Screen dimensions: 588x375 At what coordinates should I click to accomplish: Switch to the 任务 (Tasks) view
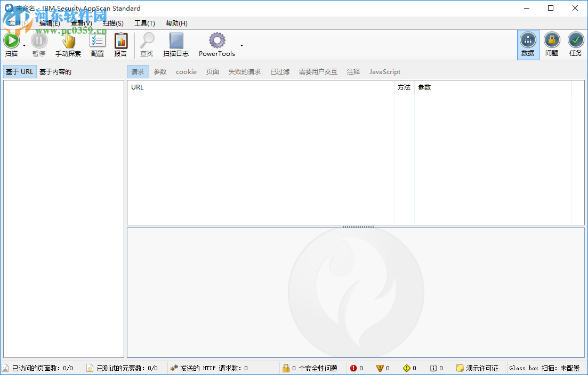pos(576,44)
